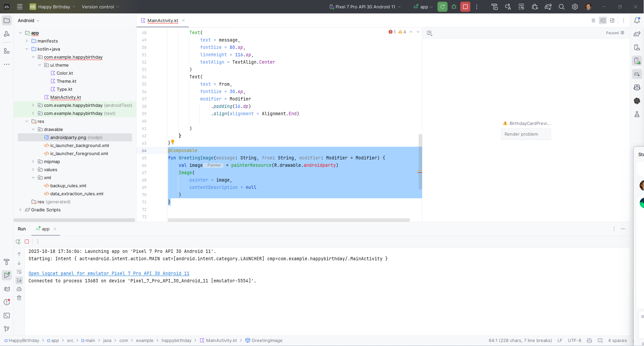Open the Terminal tool window
This screenshot has width=644, height=346.
click(7, 315)
